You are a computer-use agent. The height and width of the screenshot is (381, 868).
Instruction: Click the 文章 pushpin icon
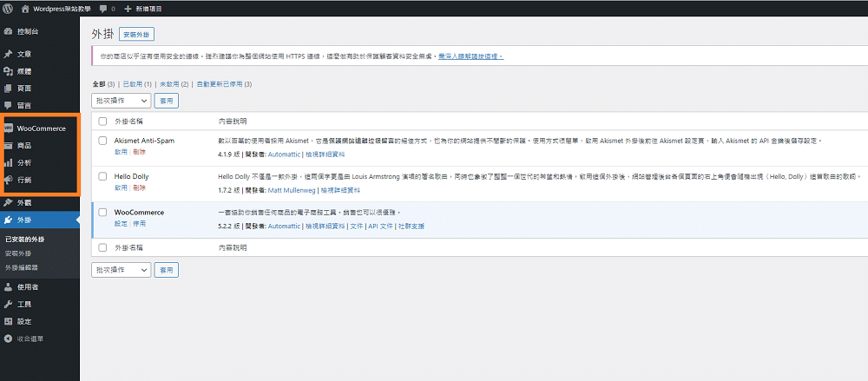(x=9, y=55)
